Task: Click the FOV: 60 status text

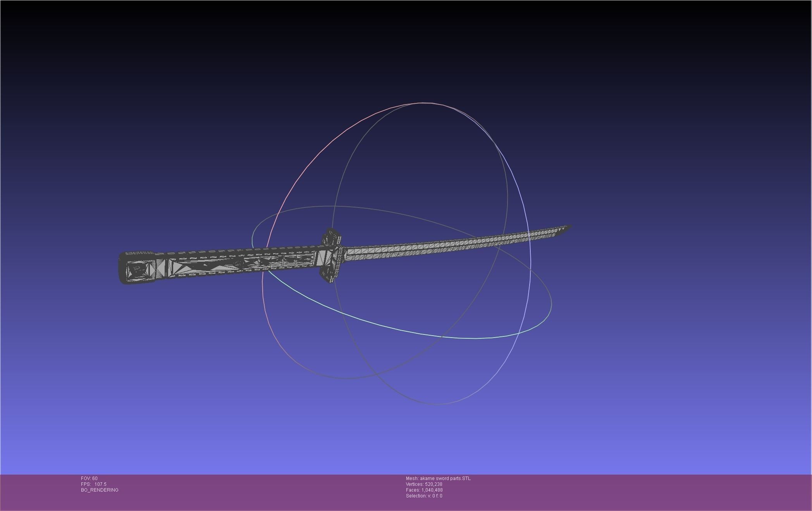Action: pos(89,478)
